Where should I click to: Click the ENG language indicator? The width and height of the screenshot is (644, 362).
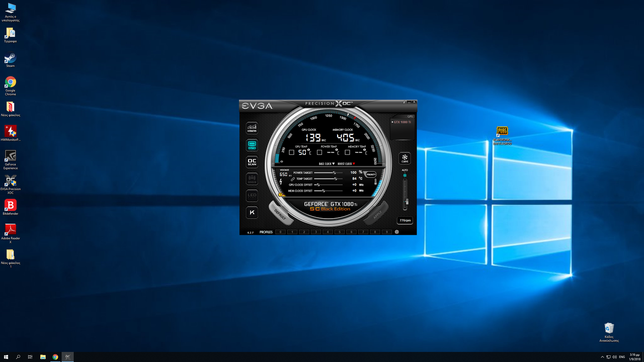[622, 357]
